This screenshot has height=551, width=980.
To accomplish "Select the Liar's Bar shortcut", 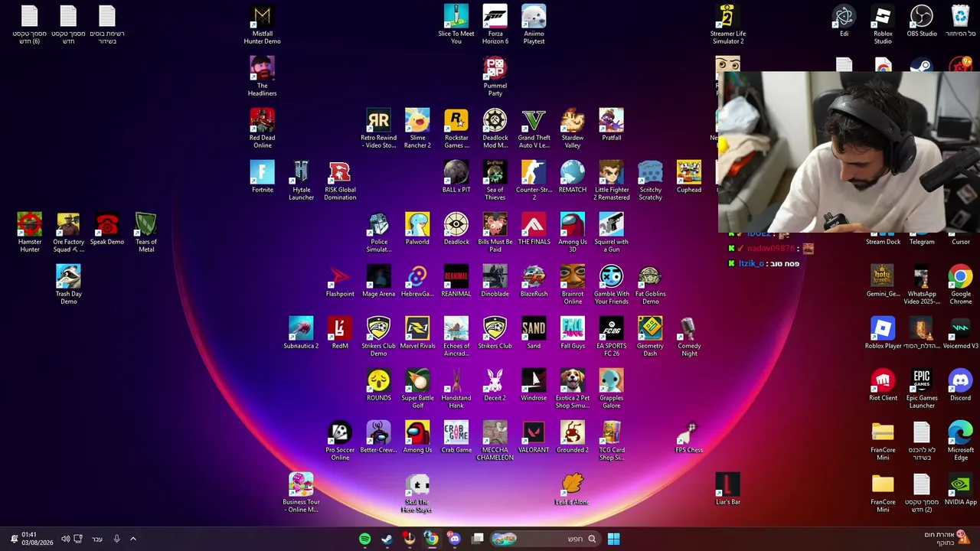I will pos(727,489).
